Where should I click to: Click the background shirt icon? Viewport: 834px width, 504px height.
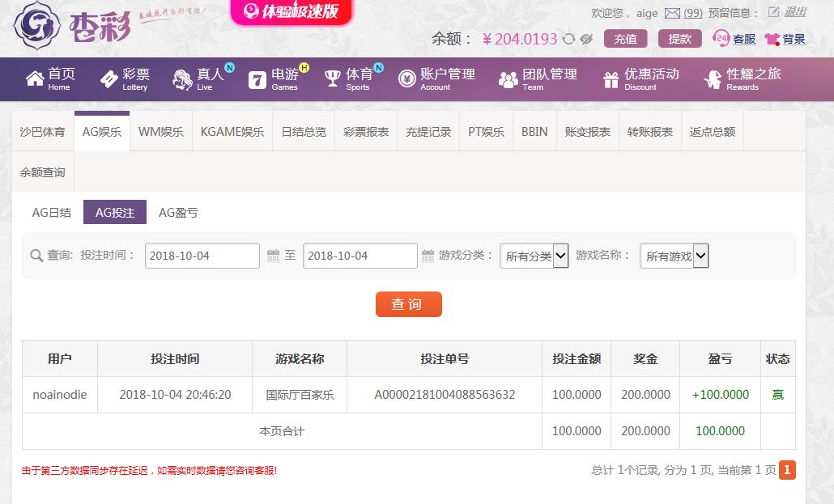(772, 39)
